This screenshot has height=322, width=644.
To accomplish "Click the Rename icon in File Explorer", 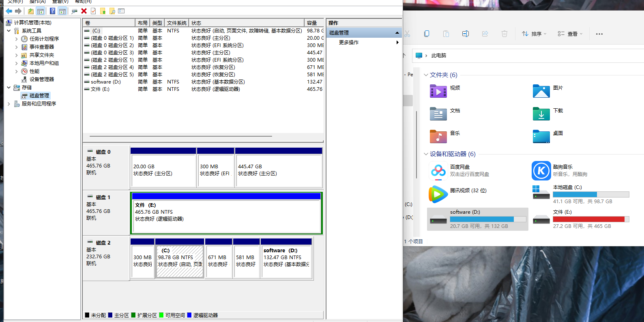I will pyautogui.click(x=466, y=34).
